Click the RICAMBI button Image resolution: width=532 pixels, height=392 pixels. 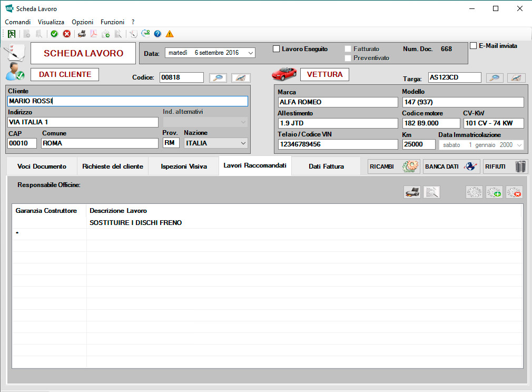point(393,166)
